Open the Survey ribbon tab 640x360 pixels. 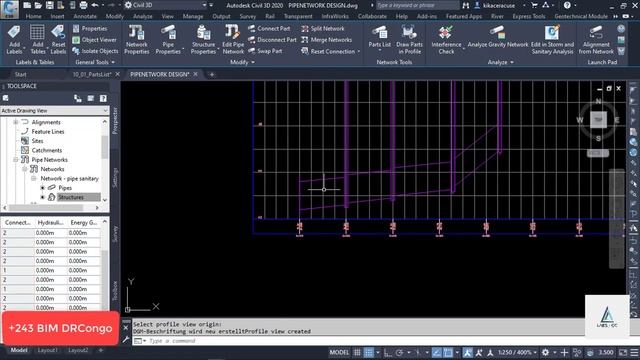click(x=248, y=16)
